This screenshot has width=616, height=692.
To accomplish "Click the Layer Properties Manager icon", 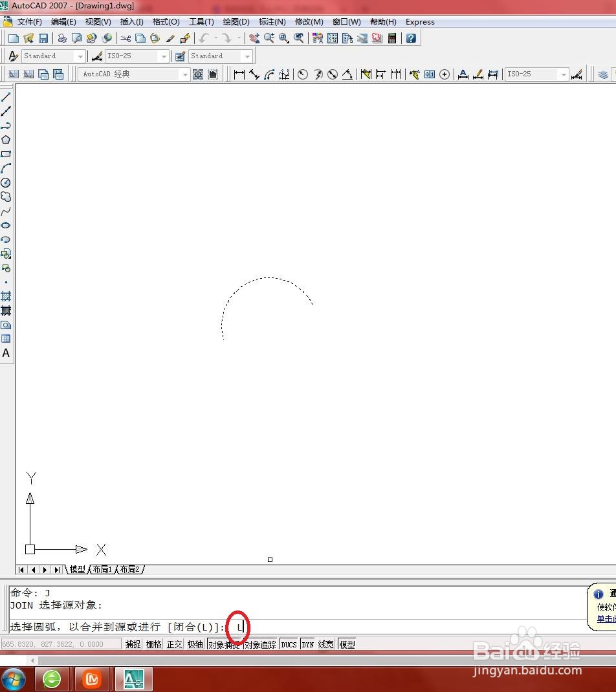I will [603, 74].
